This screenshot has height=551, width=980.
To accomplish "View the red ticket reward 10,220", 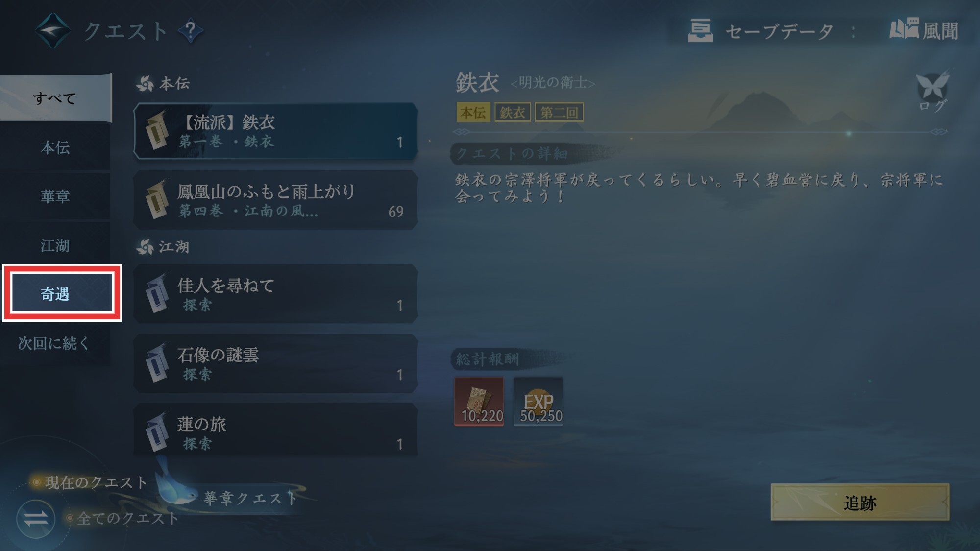I will (479, 401).
